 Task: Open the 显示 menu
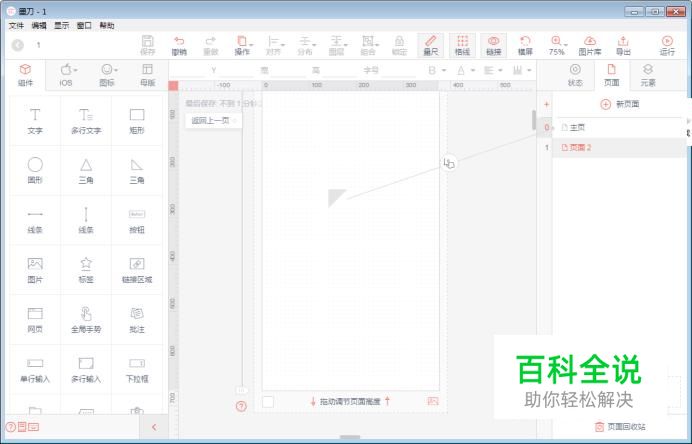(x=61, y=26)
